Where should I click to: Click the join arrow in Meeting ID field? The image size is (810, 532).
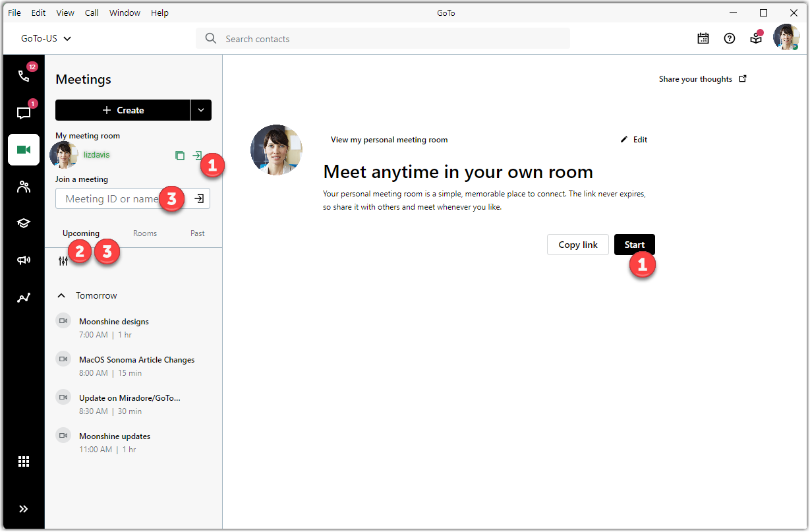coord(199,198)
